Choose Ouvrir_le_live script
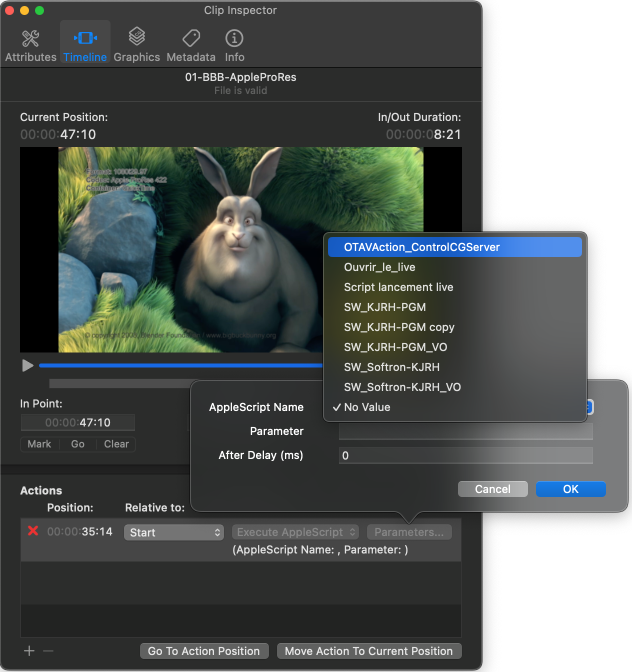Screen dimensions: 632x672 coord(454,267)
